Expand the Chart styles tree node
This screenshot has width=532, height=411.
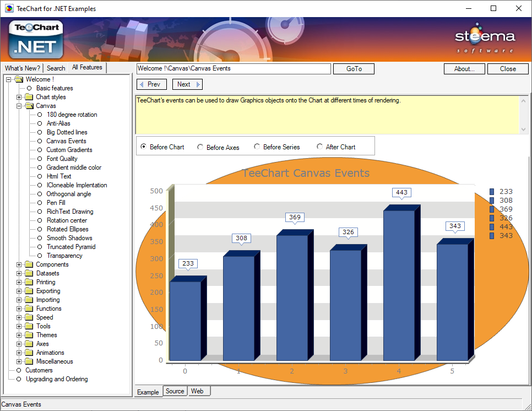(x=19, y=97)
